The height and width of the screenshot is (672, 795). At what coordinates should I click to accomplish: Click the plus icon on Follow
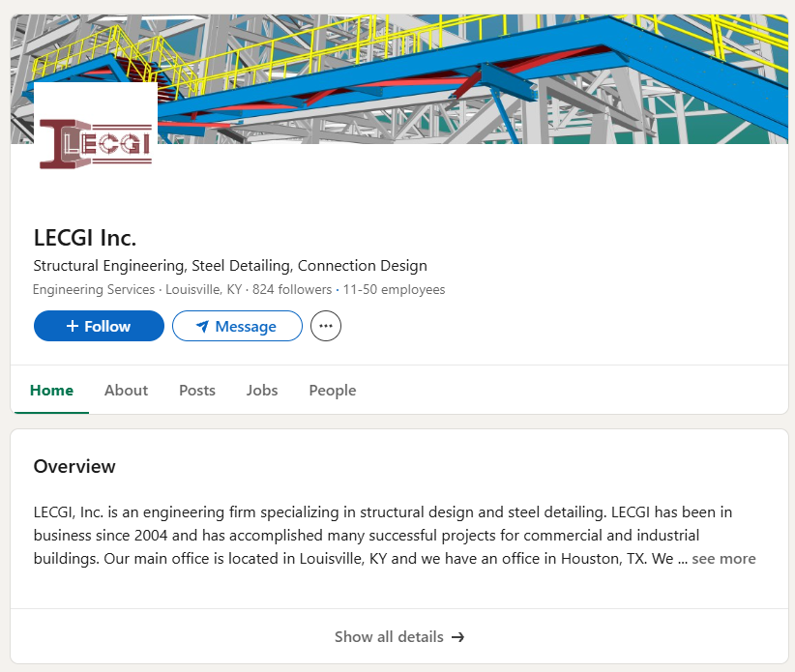click(x=73, y=326)
